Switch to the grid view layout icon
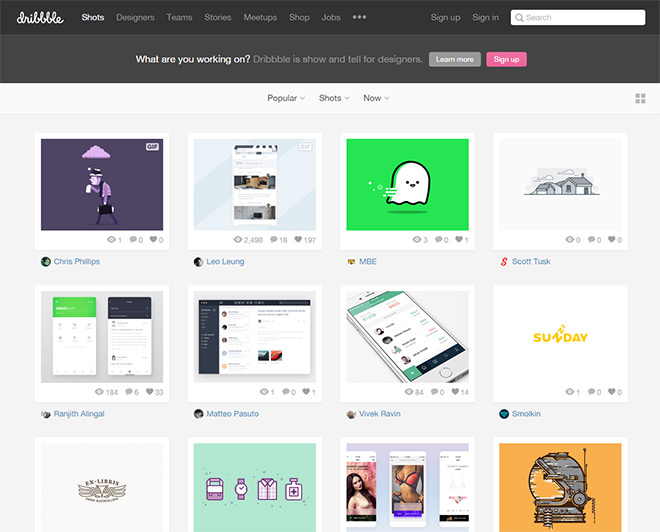The width and height of the screenshot is (660, 532). (640, 98)
